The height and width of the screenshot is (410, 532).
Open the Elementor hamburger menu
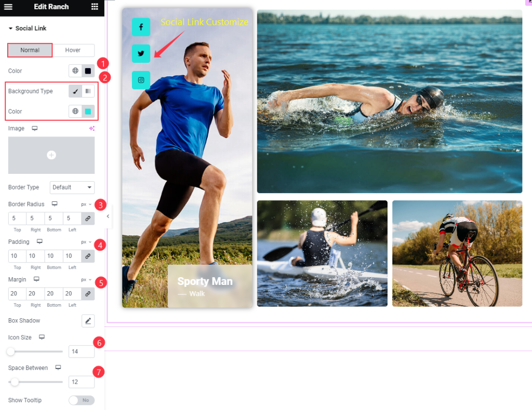coord(8,7)
